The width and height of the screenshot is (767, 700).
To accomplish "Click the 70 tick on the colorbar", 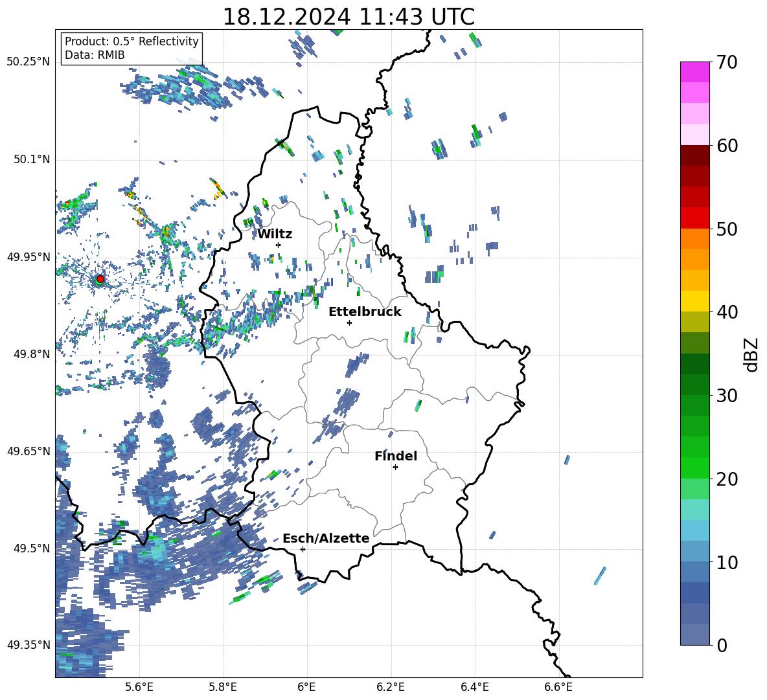I will [x=726, y=62].
